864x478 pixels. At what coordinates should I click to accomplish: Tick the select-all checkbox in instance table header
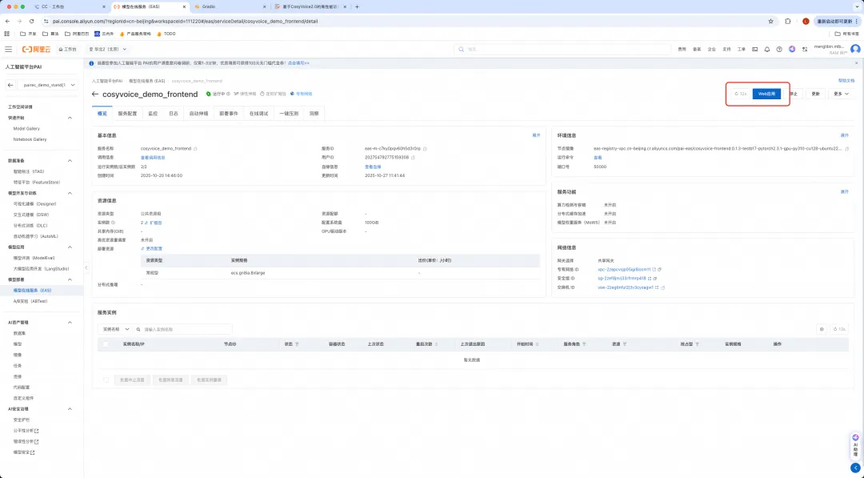point(106,344)
